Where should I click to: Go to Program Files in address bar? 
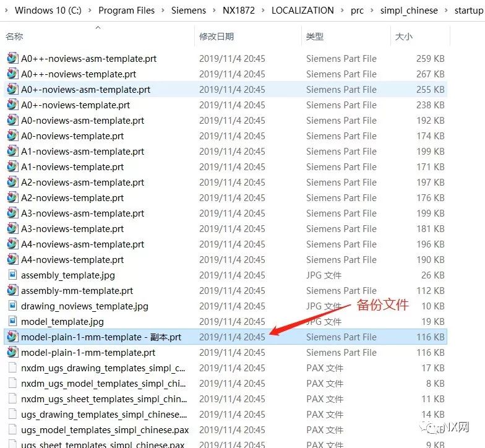[126, 10]
